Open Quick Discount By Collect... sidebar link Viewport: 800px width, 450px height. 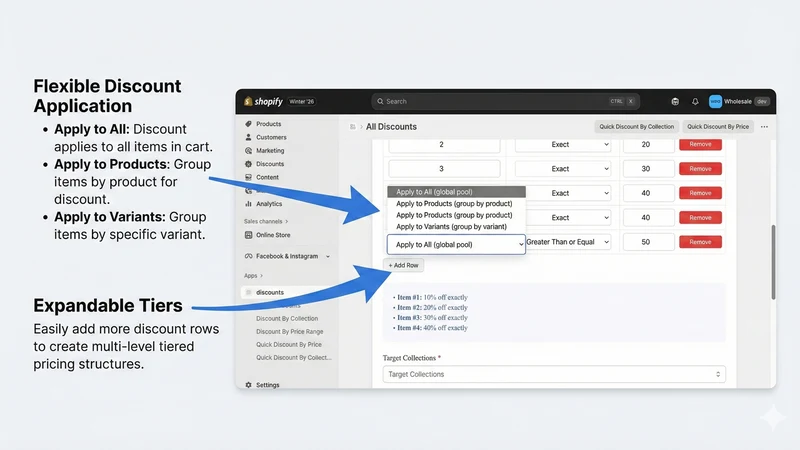pyautogui.click(x=293, y=358)
